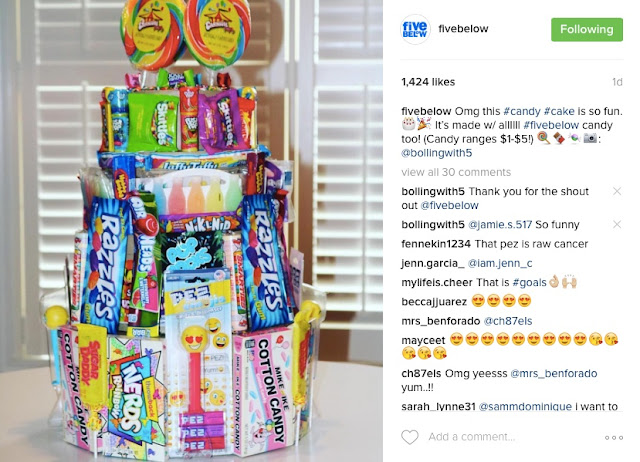Remove the '@jamie.s.517 So funny' comment
640x462 pixels.
click(617, 224)
